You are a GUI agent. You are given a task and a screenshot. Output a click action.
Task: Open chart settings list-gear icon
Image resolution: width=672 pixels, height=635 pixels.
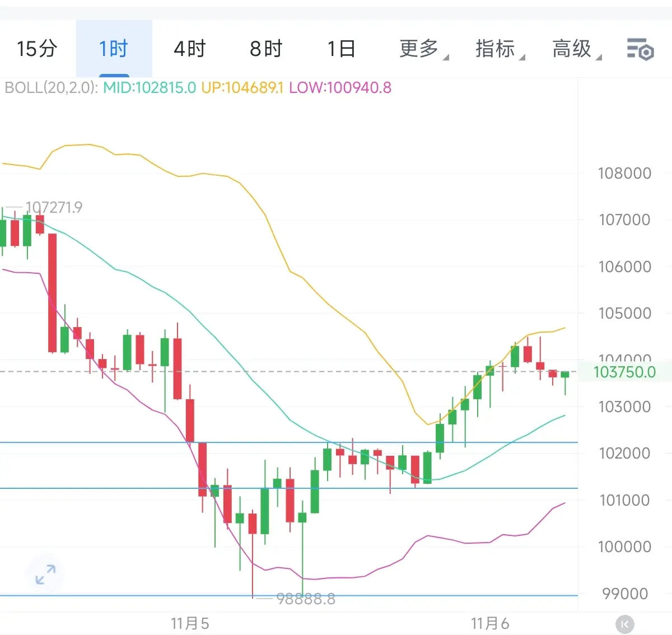(x=640, y=49)
